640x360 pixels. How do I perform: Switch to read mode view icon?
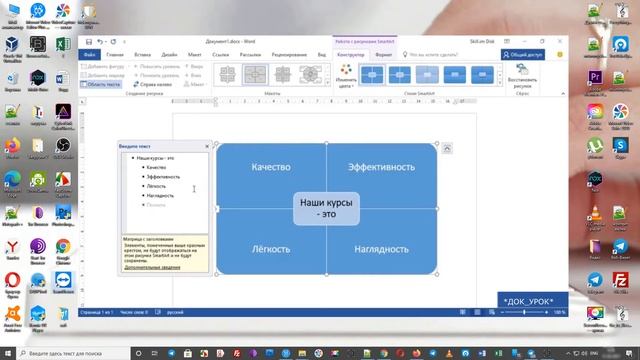pos(462,312)
